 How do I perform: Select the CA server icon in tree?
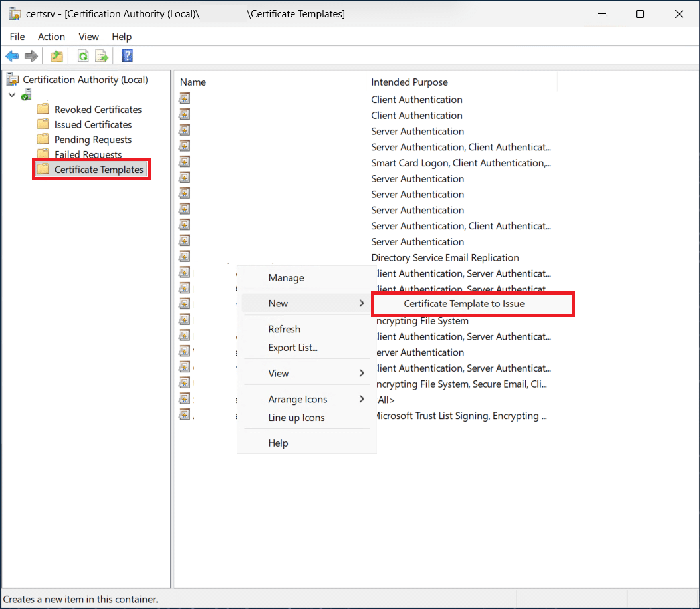point(27,95)
